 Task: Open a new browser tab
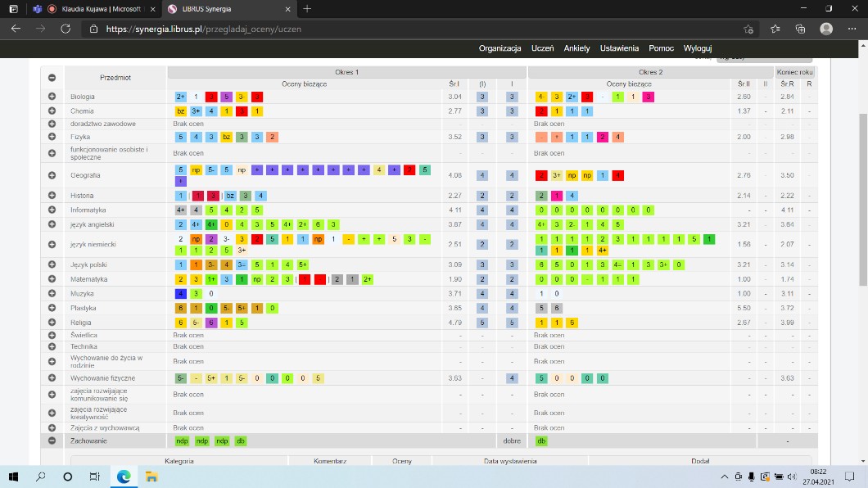click(x=307, y=9)
